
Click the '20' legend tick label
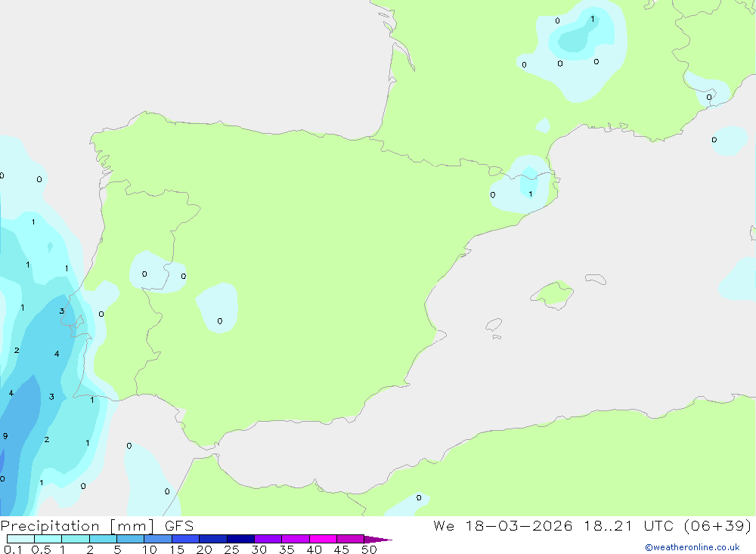point(204,549)
